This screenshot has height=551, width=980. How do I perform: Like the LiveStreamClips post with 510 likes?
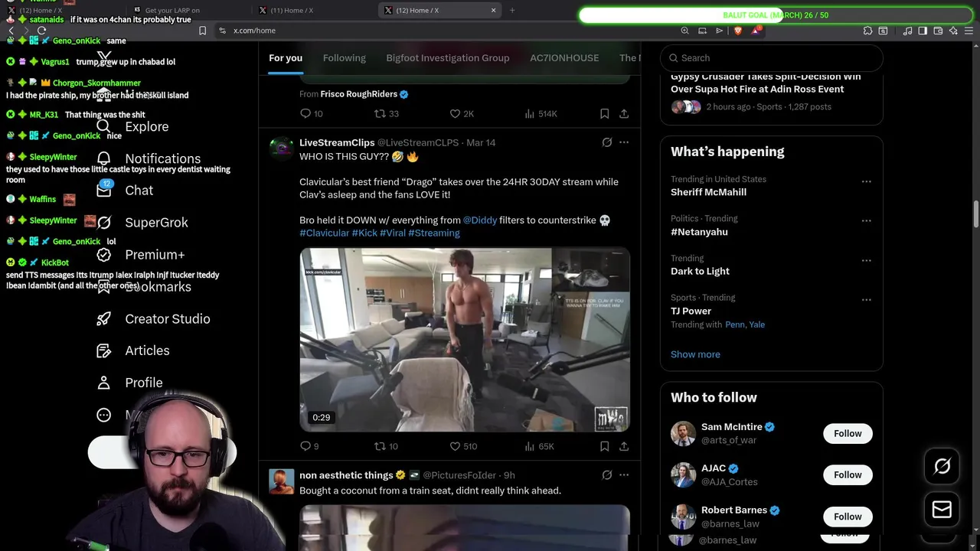pos(463,446)
